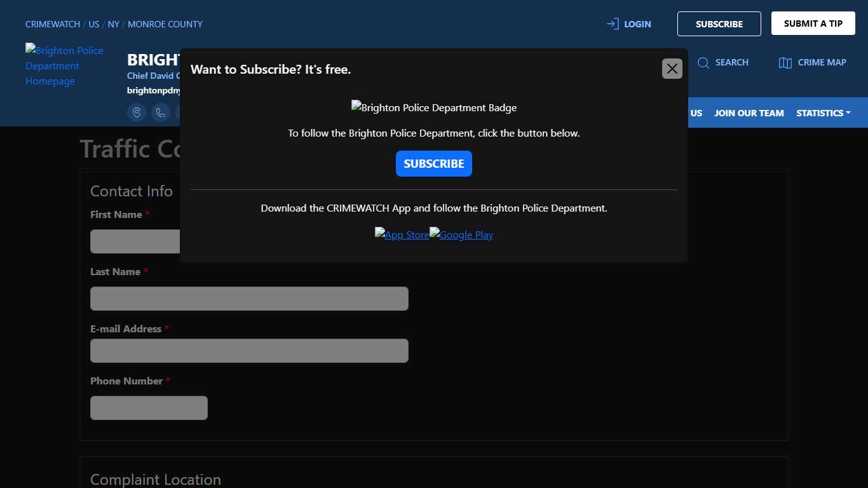
Task: Close the subscribe popup with the X
Action: tap(672, 69)
